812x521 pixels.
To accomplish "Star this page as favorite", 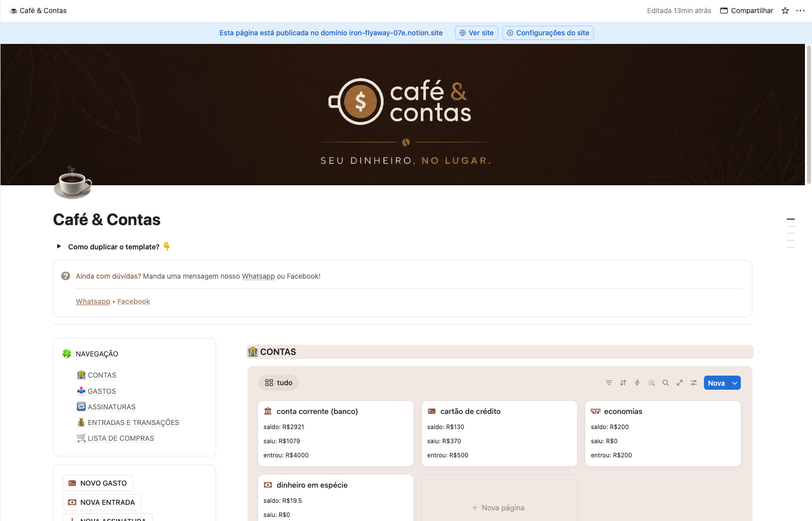I will tap(785, 11).
